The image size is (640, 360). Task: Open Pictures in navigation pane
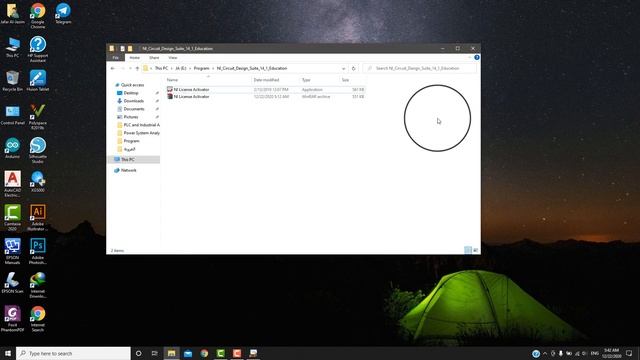pyautogui.click(x=131, y=117)
